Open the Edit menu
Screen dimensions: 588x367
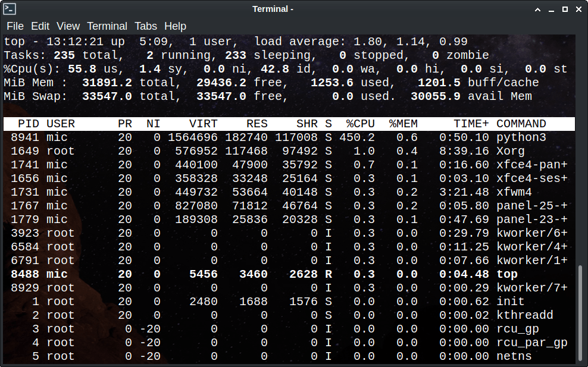coord(40,26)
